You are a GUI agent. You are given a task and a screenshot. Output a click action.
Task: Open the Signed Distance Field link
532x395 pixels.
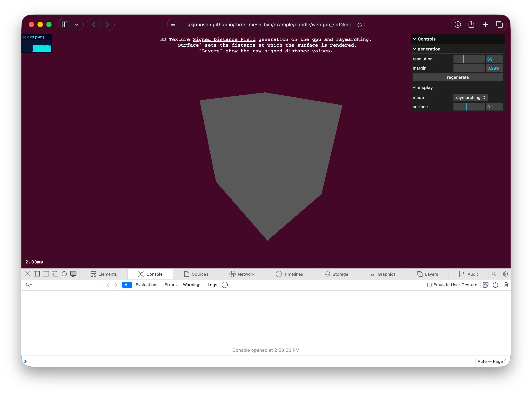click(x=224, y=39)
